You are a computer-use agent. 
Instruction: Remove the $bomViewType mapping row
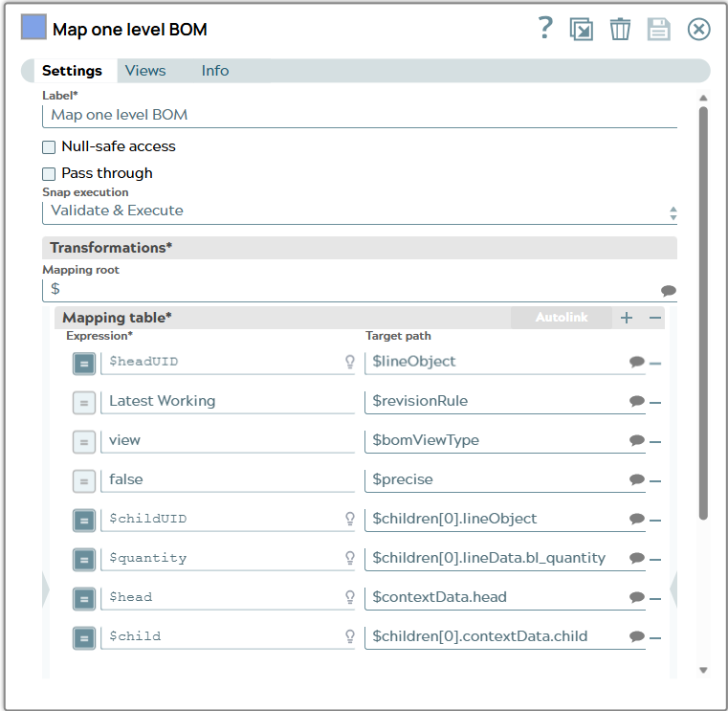(655, 442)
